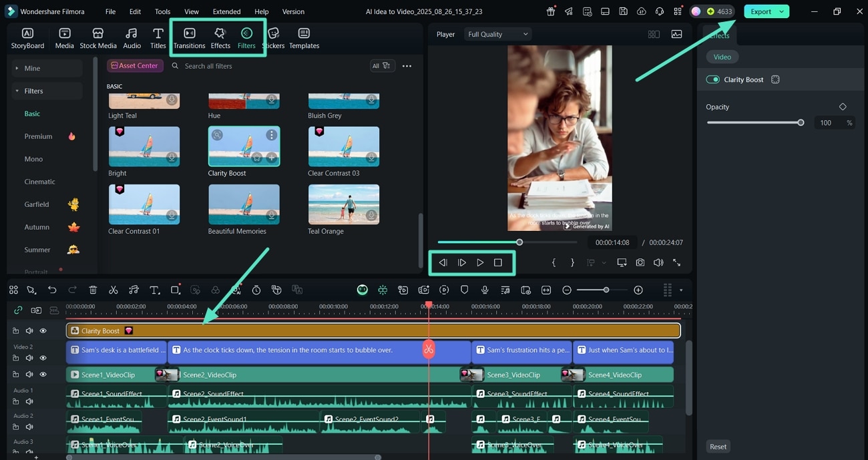Favorite the Clarity Boost filter with star icon
The image size is (868, 460).
[x=257, y=158]
